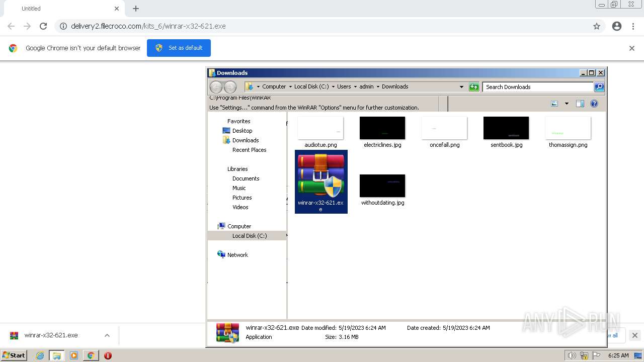Open Windows Media Player taskbar icon
The image size is (644, 362).
(x=74, y=355)
